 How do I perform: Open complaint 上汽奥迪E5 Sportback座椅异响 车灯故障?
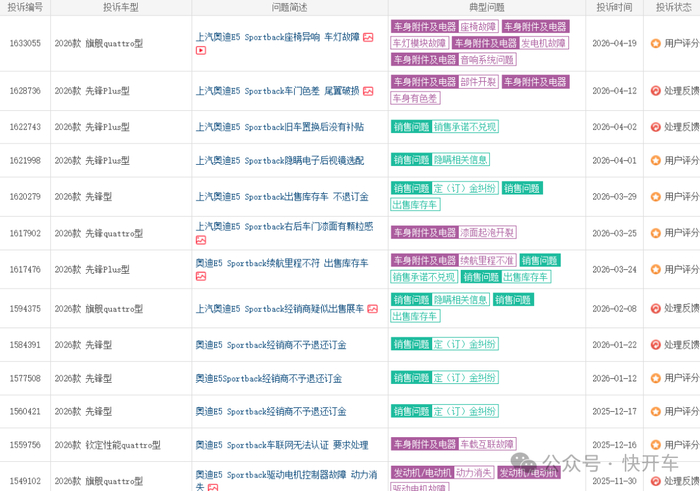coord(278,37)
